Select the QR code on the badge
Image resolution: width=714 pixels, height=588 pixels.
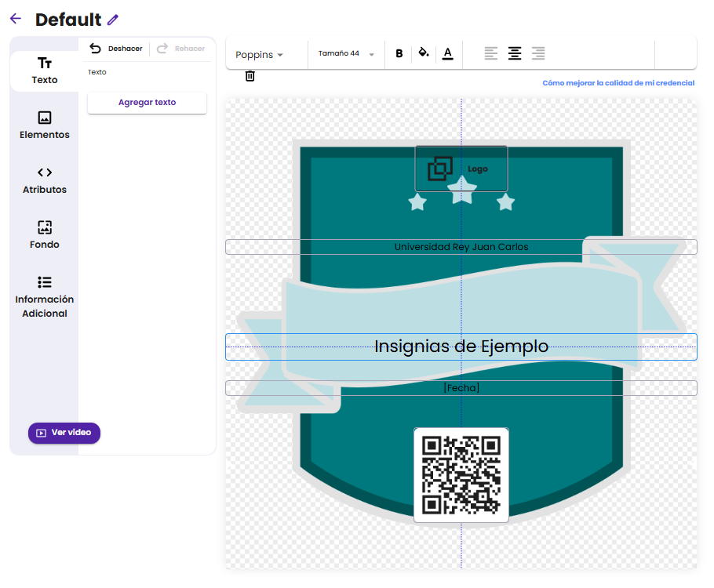[461, 475]
